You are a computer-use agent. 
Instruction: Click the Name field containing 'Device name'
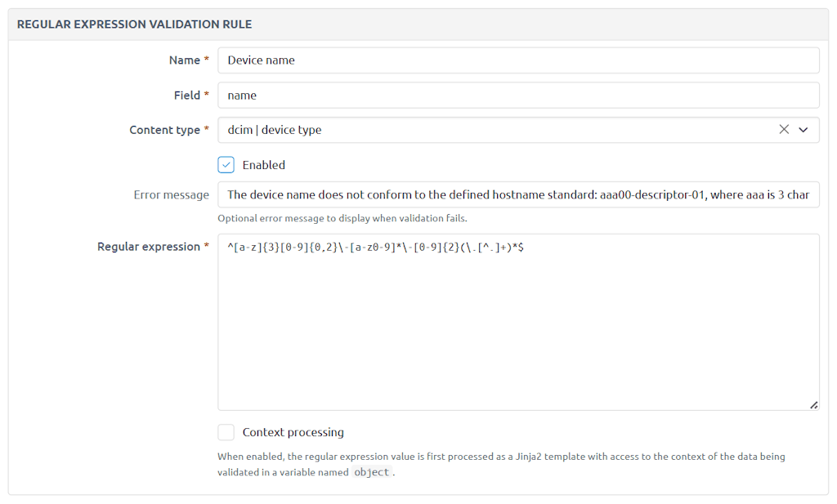pyautogui.click(x=518, y=60)
